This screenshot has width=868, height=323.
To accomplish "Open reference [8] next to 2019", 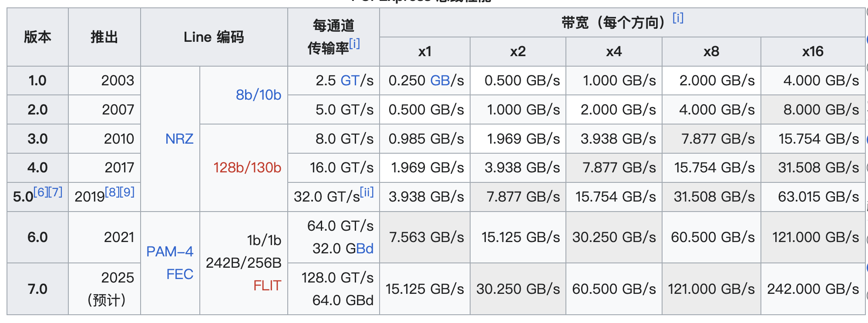I will (x=112, y=192).
